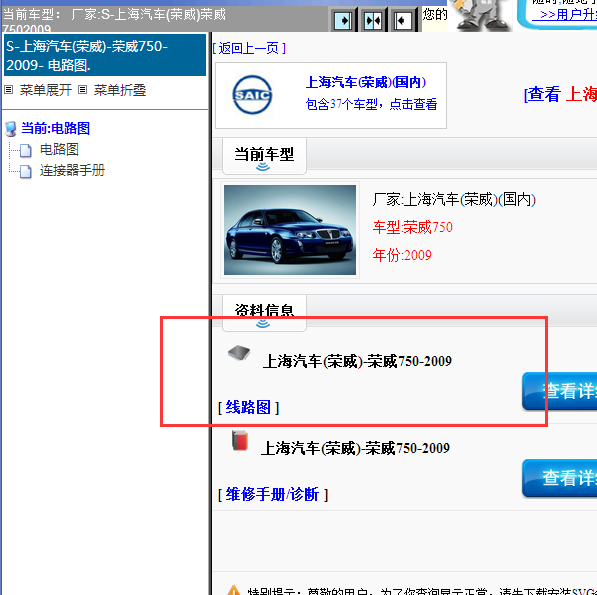
Task: Click 包含37个车型，点击查看 link
Action: coord(371,104)
